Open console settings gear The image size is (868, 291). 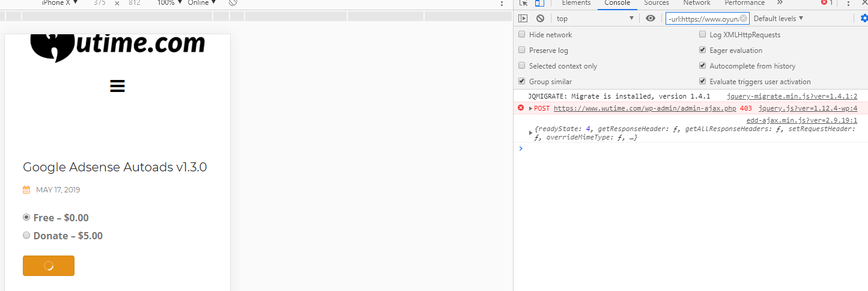864,19
